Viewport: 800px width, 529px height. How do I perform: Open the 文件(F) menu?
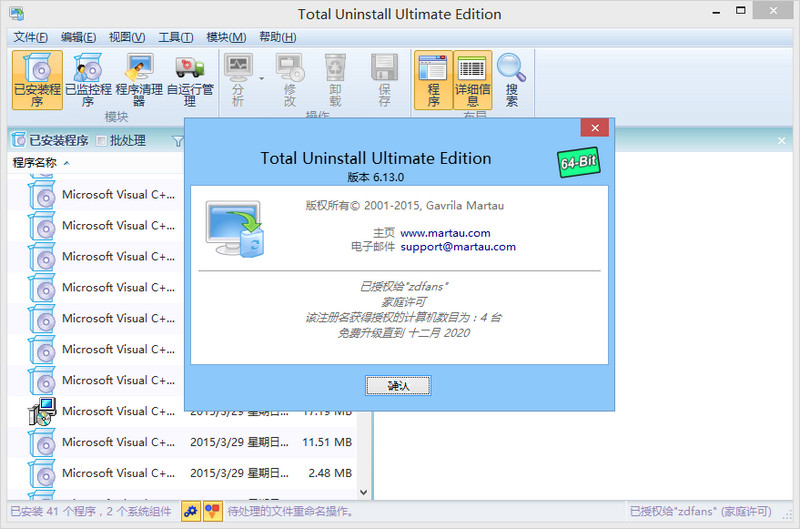[x=31, y=37]
